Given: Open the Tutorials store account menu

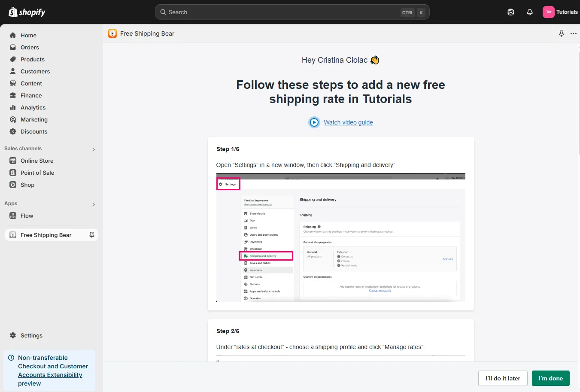Looking at the screenshot, I should click(x=560, y=12).
